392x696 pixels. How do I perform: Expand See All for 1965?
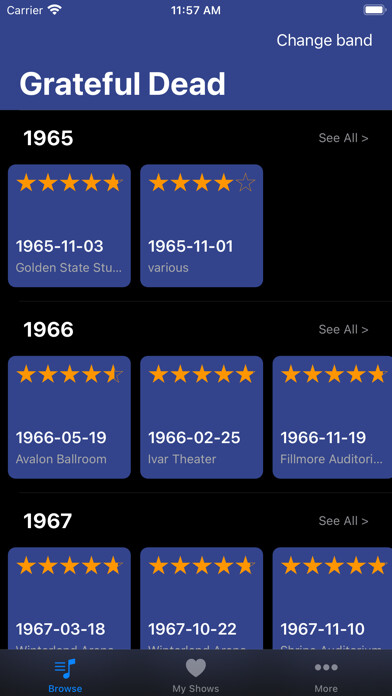[x=343, y=138]
